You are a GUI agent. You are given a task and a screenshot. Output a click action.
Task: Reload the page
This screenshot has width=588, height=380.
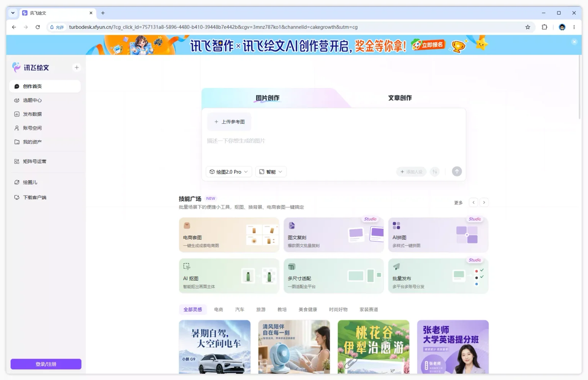[38, 27]
